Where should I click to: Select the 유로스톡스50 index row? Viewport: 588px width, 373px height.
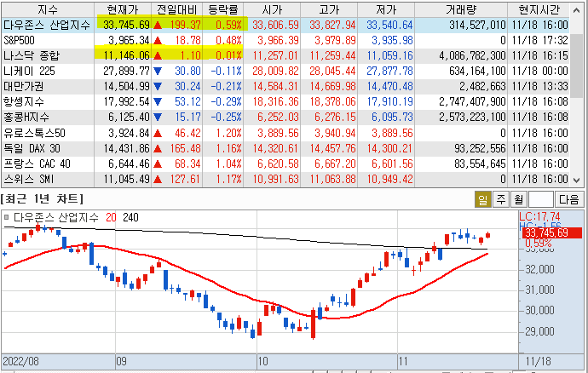[x=285, y=133]
